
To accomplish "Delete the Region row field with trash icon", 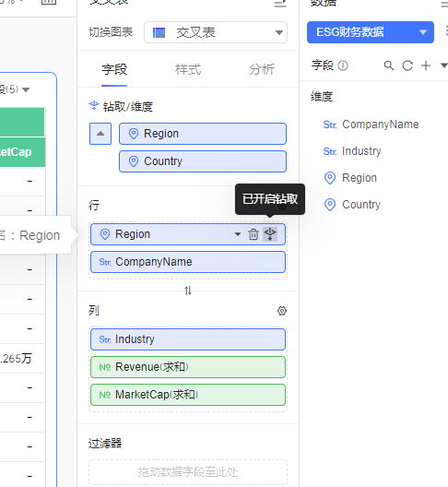I will [x=253, y=234].
